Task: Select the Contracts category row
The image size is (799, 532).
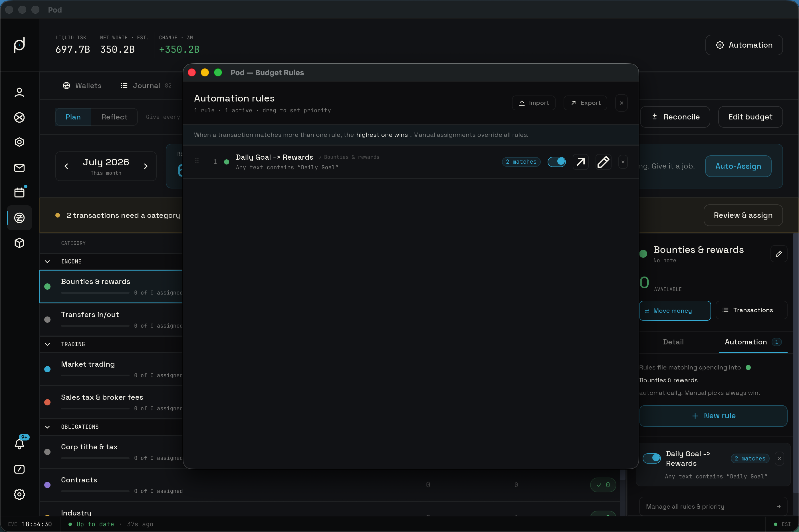Action: tap(329, 485)
